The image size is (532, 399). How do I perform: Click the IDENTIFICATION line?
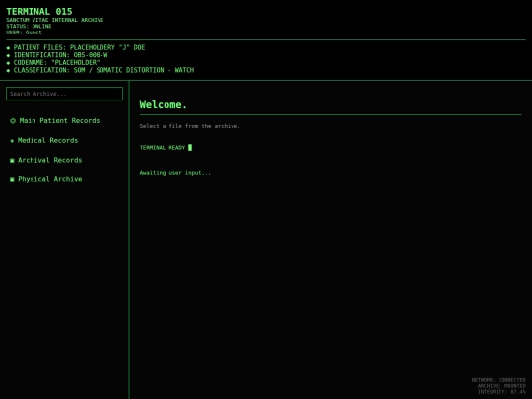(x=57, y=55)
